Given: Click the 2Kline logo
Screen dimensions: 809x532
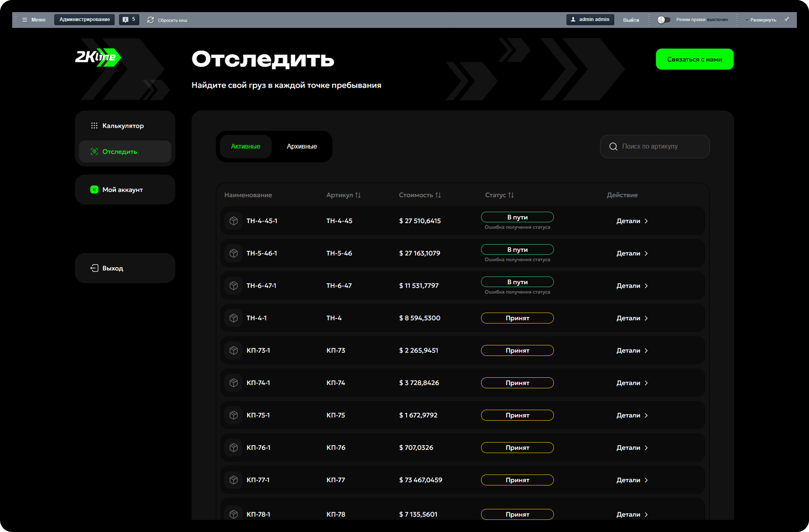Looking at the screenshot, I should pyautogui.click(x=98, y=57).
